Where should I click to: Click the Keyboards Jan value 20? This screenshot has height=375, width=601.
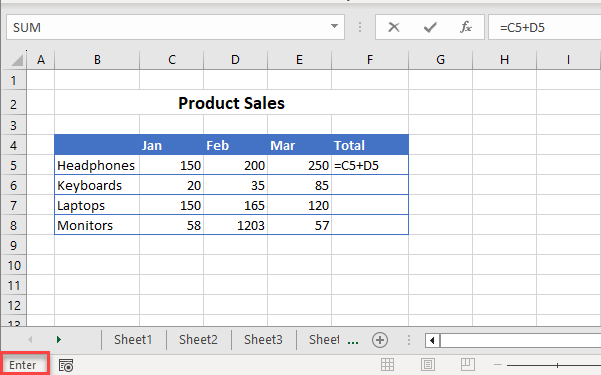click(x=172, y=185)
